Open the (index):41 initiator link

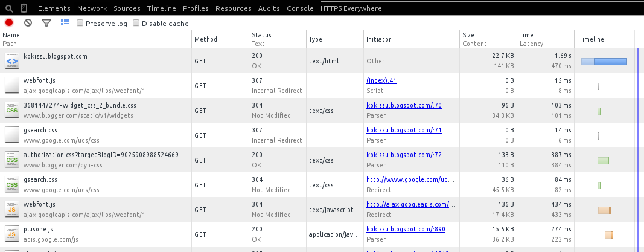coord(381,80)
